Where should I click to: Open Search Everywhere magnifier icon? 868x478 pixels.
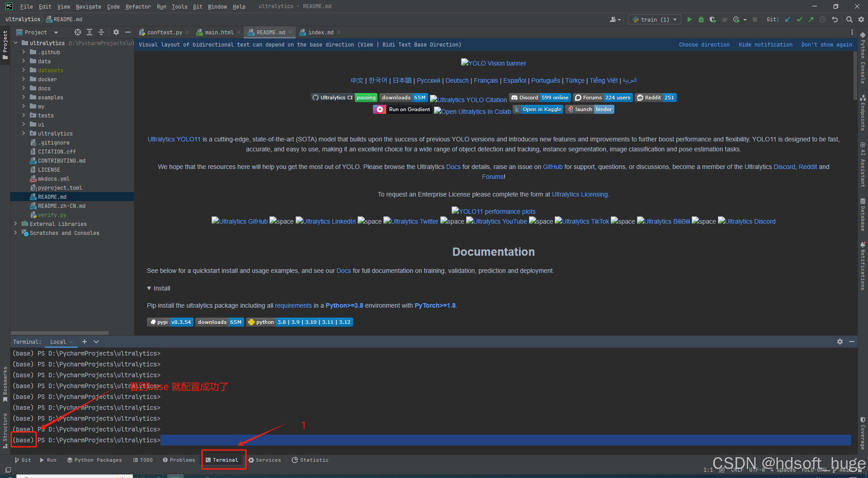[849, 19]
